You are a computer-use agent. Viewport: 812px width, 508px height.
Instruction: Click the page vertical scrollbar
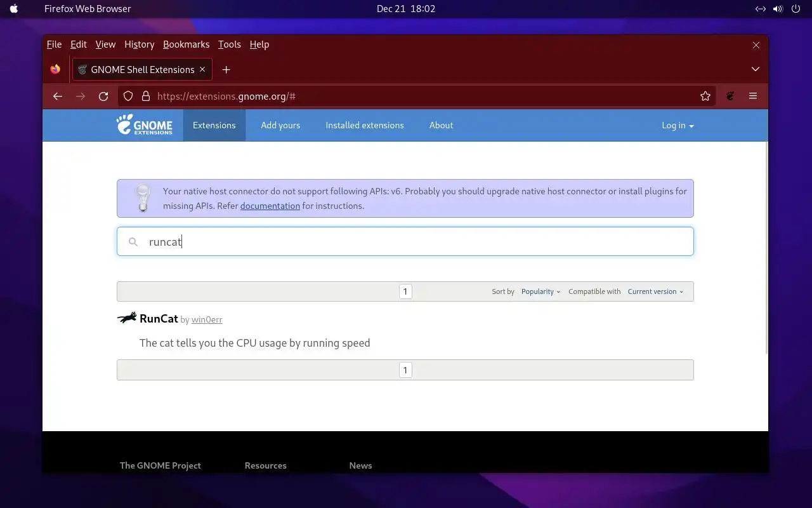[x=766, y=248]
